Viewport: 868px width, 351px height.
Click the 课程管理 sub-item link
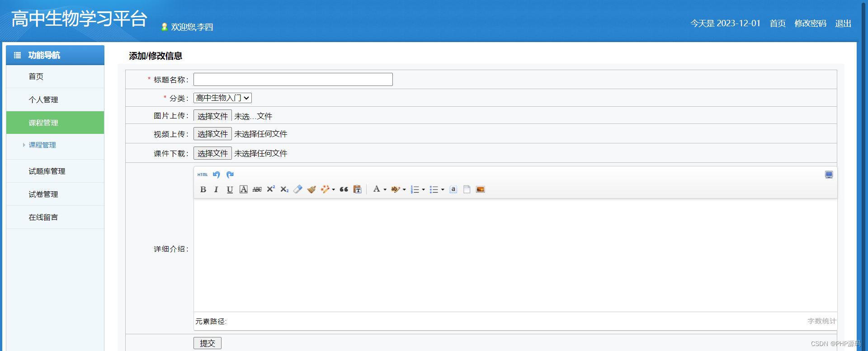click(42, 145)
